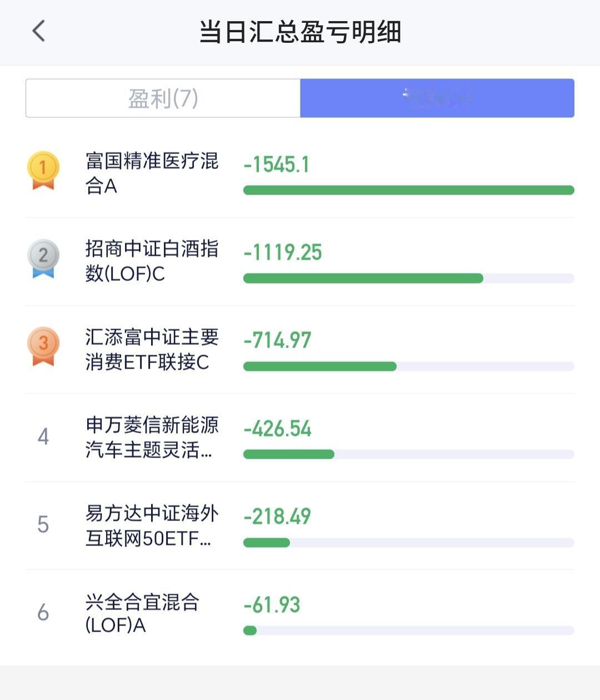Screen dimensions: 600x700
Task: Switch to the 盈利(7) tab
Action: tap(163, 98)
